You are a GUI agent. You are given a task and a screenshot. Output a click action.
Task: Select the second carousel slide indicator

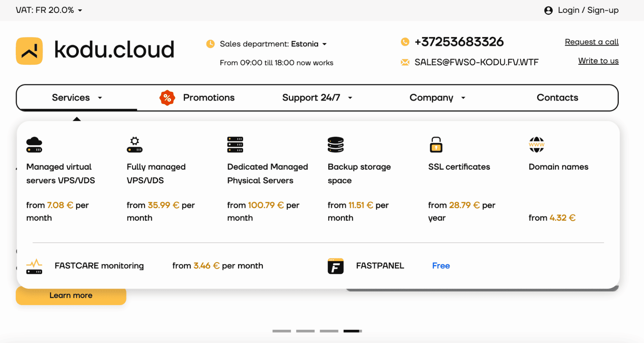[305, 331]
